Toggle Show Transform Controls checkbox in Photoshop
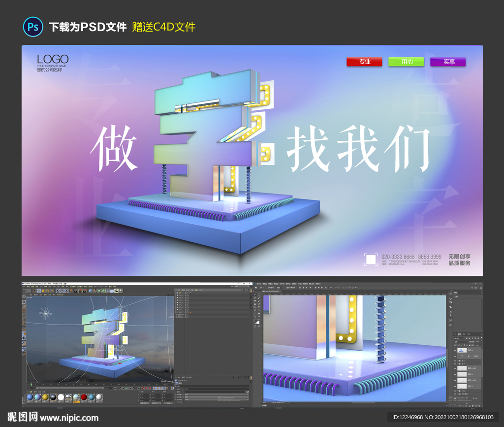Image resolution: width=504 pixels, height=427 pixels. click(285, 288)
